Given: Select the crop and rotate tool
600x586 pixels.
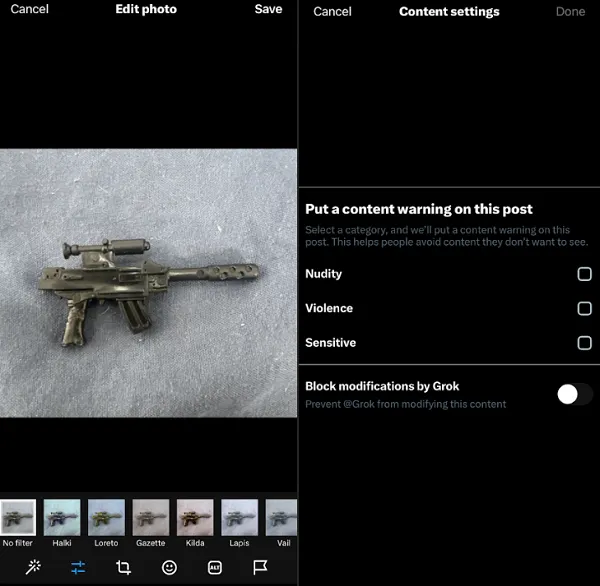Looking at the screenshot, I should point(123,567).
